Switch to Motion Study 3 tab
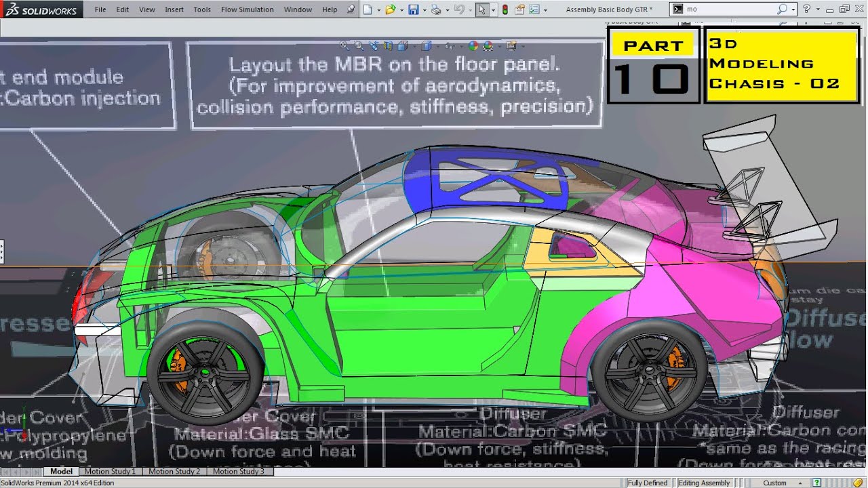 click(x=239, y=471)
